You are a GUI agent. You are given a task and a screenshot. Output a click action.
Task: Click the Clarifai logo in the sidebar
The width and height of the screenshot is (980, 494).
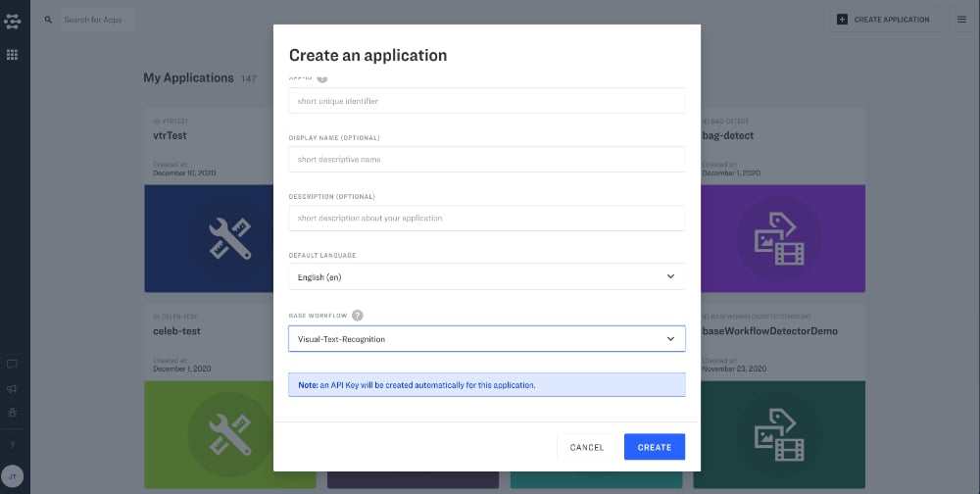pyautogui.click(x=12, y=21)
